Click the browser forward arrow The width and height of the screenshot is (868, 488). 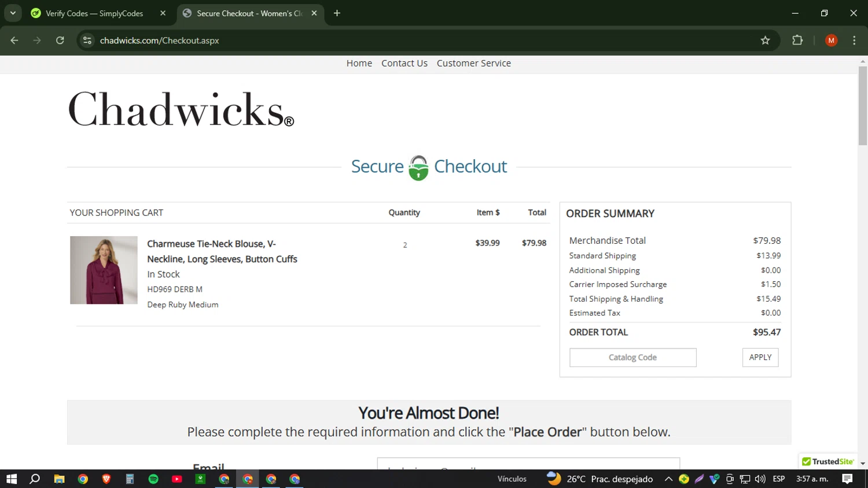(37, 41)
